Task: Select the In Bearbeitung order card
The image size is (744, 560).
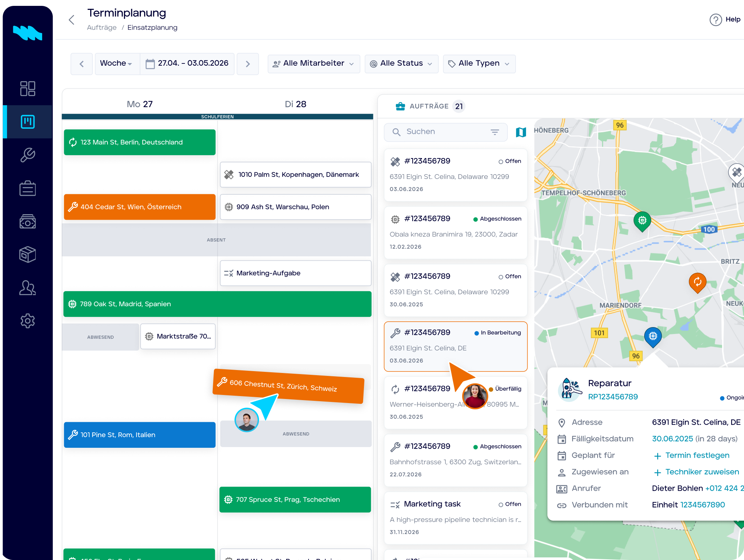Action: 455,347
